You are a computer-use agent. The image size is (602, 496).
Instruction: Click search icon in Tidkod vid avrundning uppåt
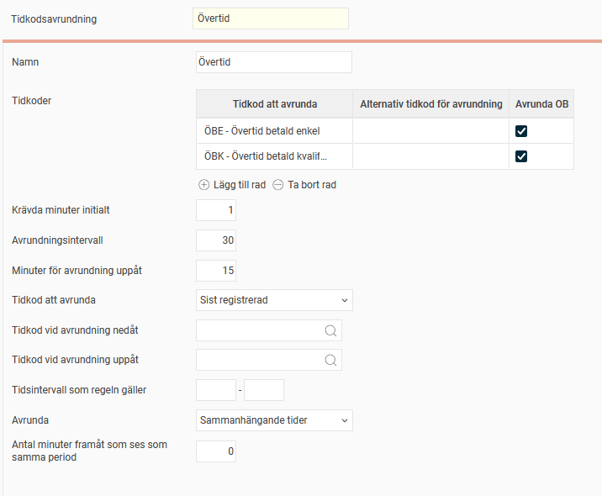[x=331, y=360]
